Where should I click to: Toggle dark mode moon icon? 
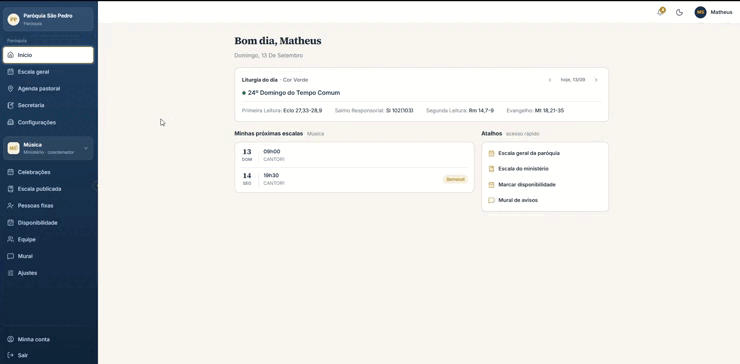click(x=679, y=13)
